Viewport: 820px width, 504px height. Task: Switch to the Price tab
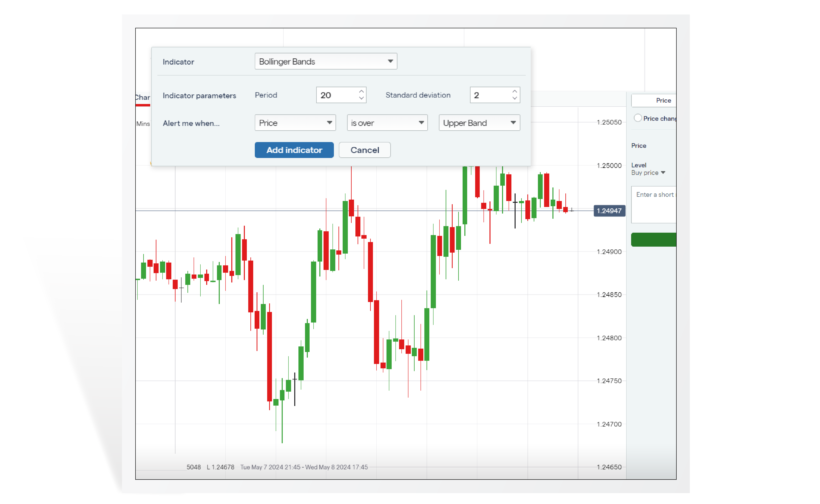[663, 100]
